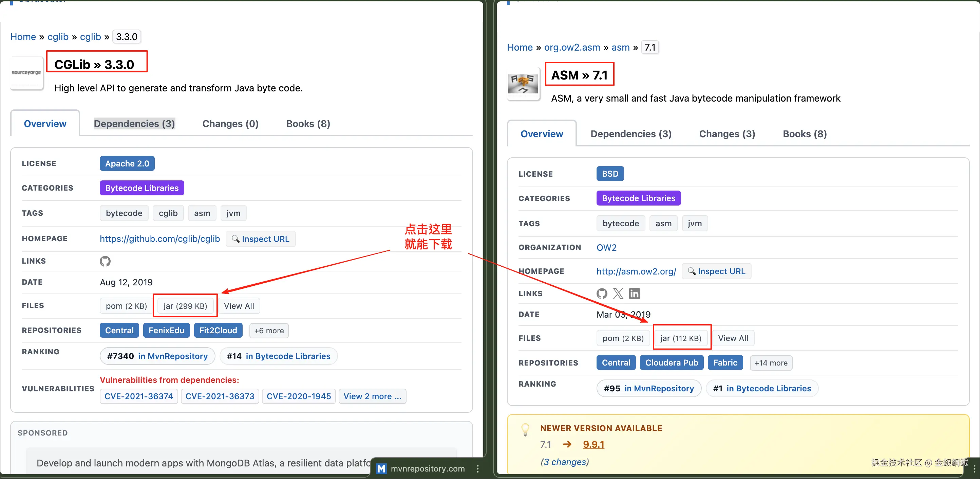The height and width of the screenshot is (479, 980).
Task: Open CVE-2021-36374 vulnerability link
Action: (138, 396)
